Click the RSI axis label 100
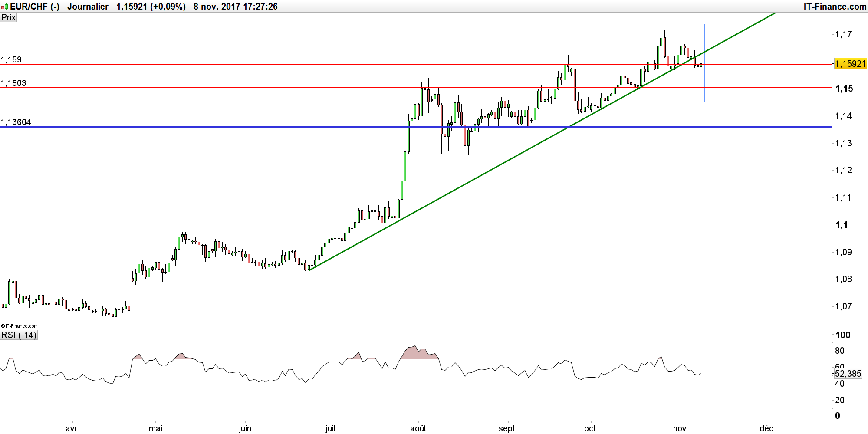 tap(843, 335)
